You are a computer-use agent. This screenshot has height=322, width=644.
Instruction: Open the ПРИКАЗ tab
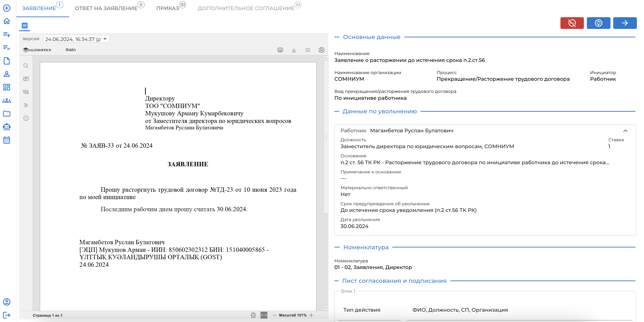[x=168, y=8]
